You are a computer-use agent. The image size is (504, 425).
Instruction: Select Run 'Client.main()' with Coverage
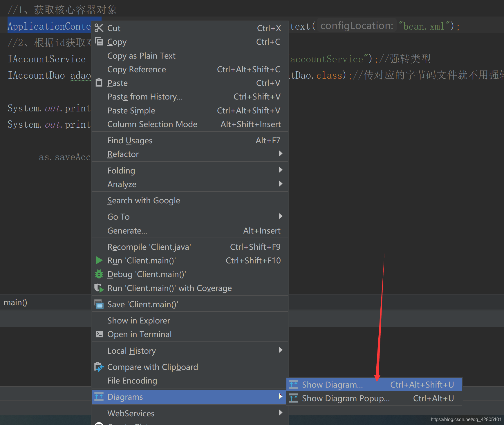click(x=190, y=288)
